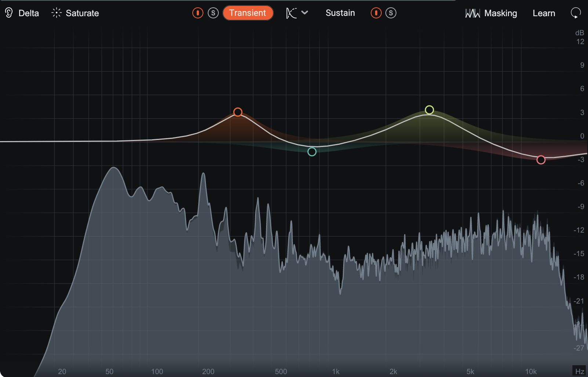The image size is (588, 377).
Task: Select the orange EQ node near 300 Hz
Action: (x=238, y=112)
